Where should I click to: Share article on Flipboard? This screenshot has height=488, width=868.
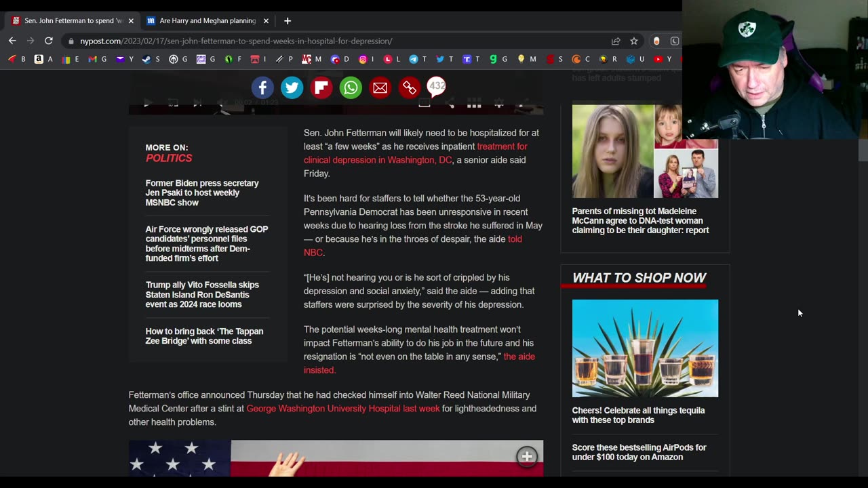[321, 87]
